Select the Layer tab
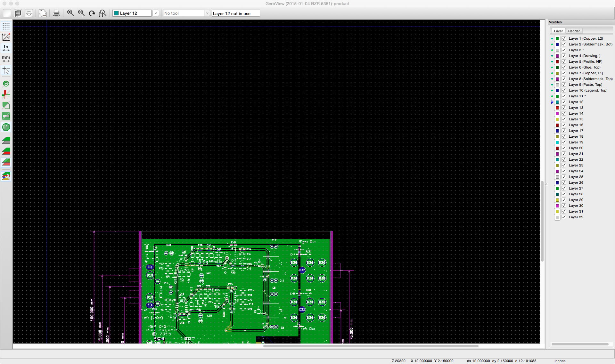This screenshot has height=364, width=615. [558, 31]
